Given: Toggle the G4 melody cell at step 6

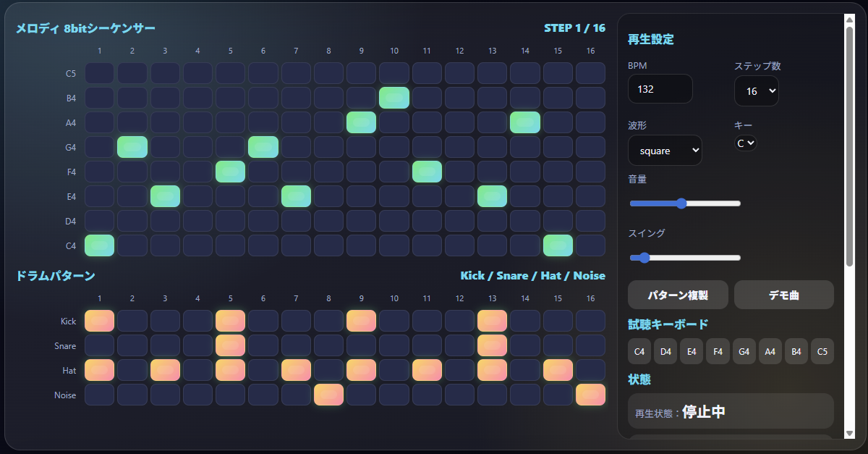Looking at the screenshot, I should tap(263, 147).
